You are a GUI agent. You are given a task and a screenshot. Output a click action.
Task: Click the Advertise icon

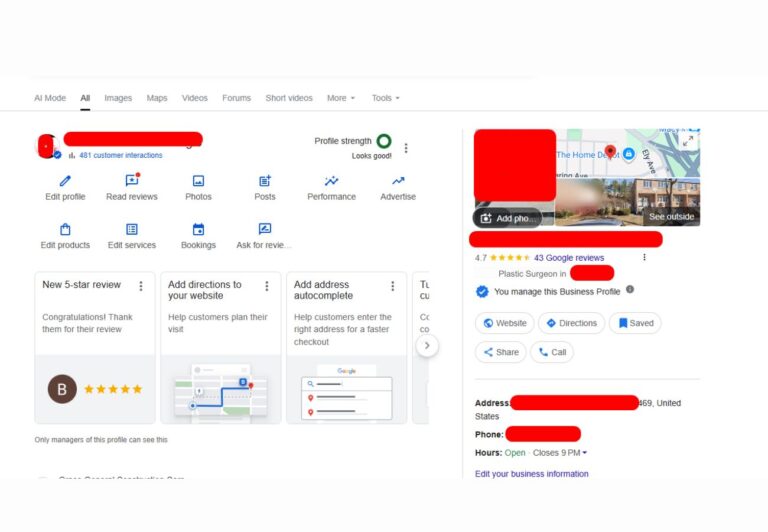tap(398, 181)
